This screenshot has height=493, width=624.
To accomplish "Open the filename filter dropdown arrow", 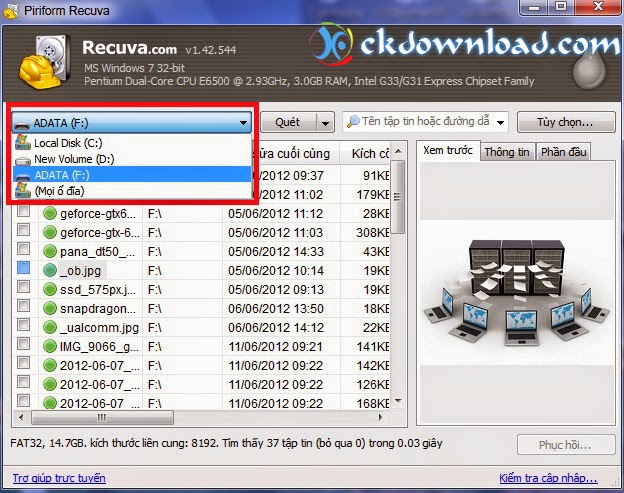I will [501, 122].
